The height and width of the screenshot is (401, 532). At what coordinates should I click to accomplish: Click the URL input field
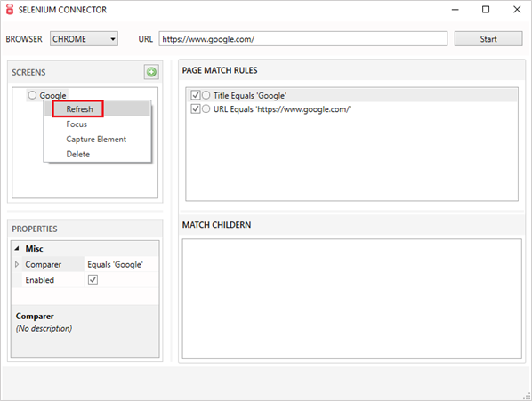(x=303, y=39)
